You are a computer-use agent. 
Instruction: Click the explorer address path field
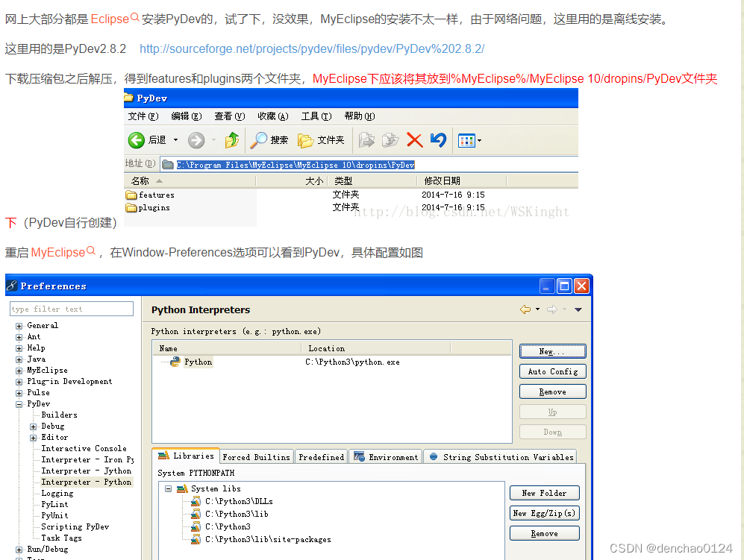(369, 165)
